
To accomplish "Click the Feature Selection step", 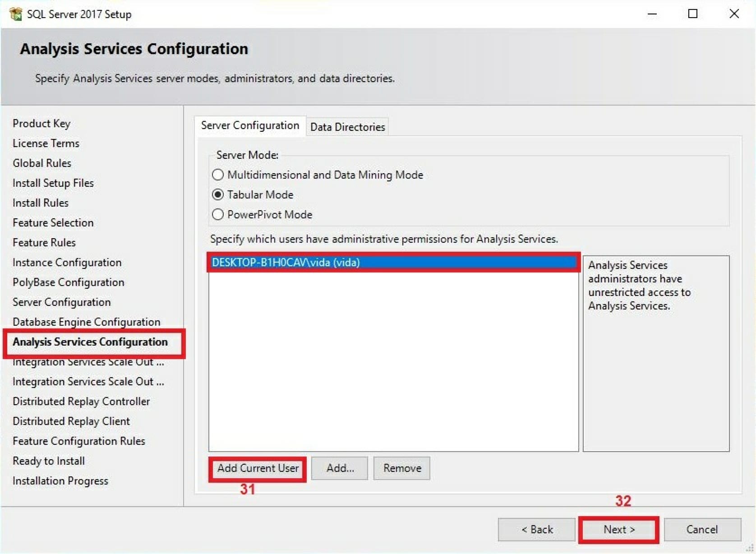I will 53,223.
